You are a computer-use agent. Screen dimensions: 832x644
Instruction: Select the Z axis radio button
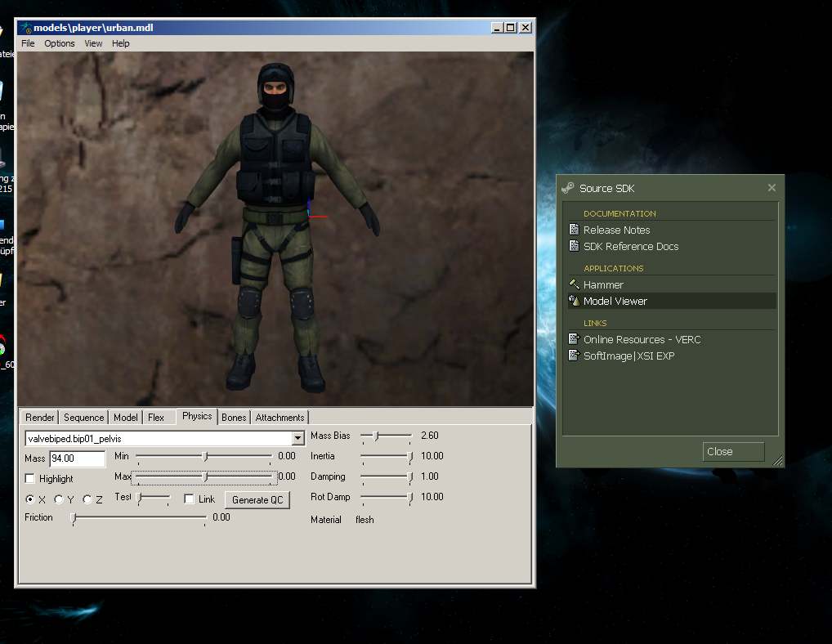(x=87, y=499)
